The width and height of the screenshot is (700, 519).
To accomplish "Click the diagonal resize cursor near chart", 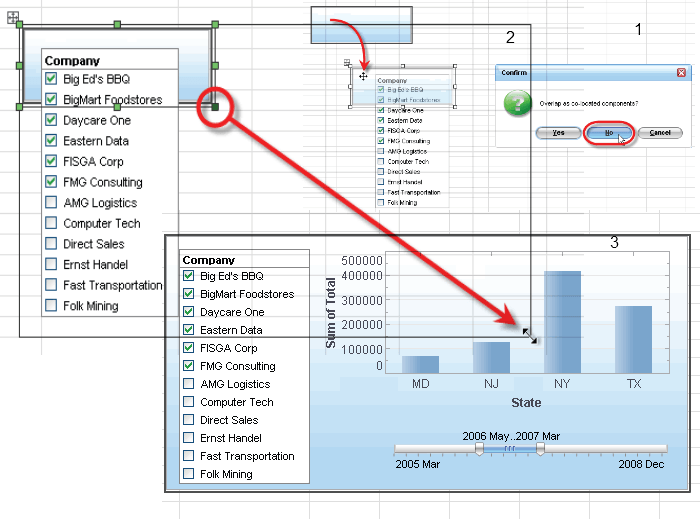I will pyautogui.click(x=530, y=336).
